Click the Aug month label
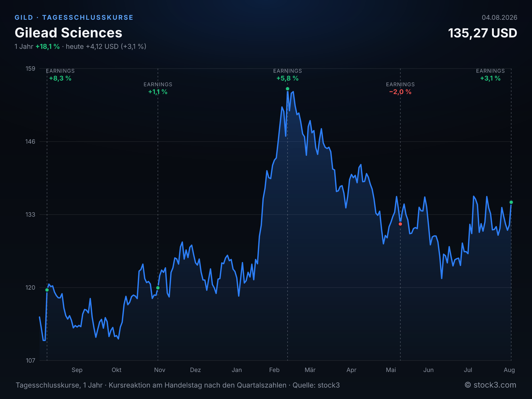532x399 pixels. [509, 370]
